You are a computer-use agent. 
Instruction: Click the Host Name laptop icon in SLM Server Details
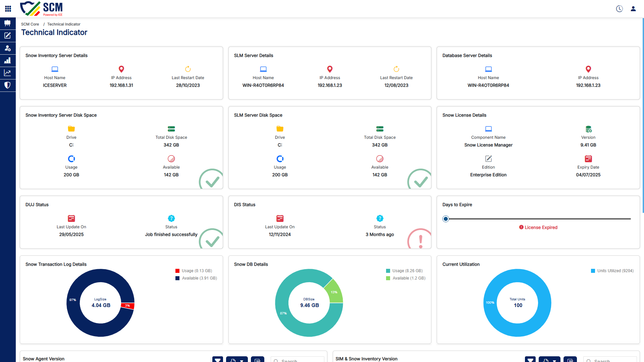pyautogui.click(x=263, y=69)
